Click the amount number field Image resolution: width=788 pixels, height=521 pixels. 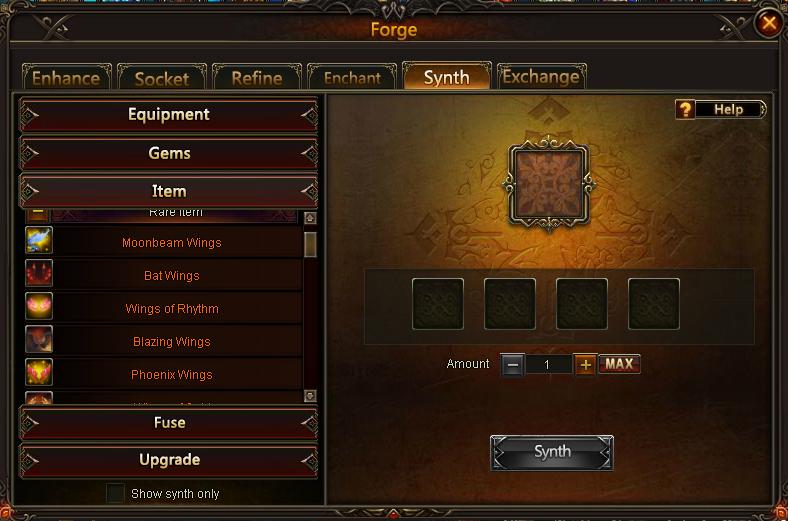548,364
